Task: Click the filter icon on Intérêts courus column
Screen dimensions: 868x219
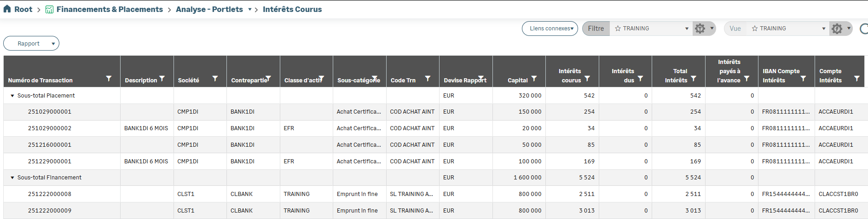Action: (x=587, y=79)
